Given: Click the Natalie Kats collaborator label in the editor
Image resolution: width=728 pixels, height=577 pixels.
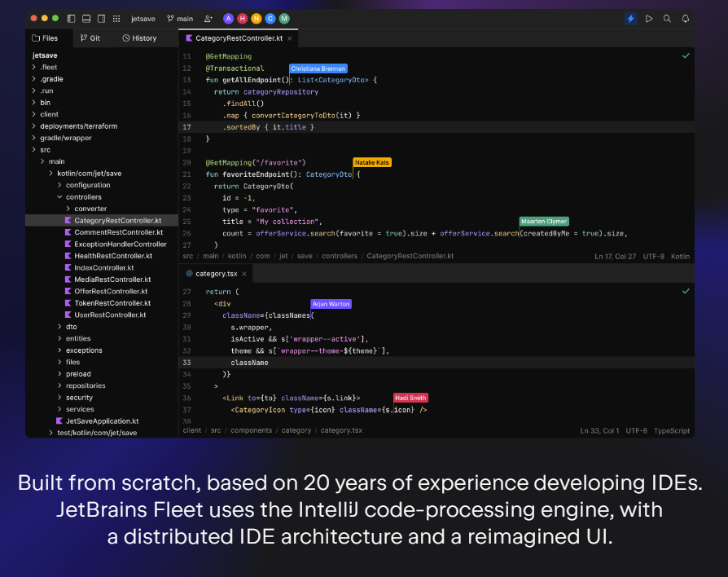Looking at the screenshot, I should pyautogui.click(x=371, y=162).
